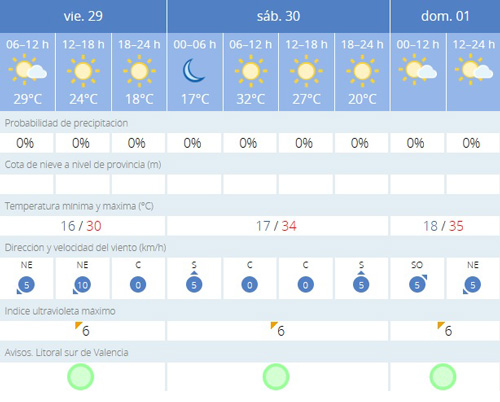Viewport: 500px width, 402px height.
Task: Click the S wind icon for sáb. 18–24 h
Action: pos(361,282)
